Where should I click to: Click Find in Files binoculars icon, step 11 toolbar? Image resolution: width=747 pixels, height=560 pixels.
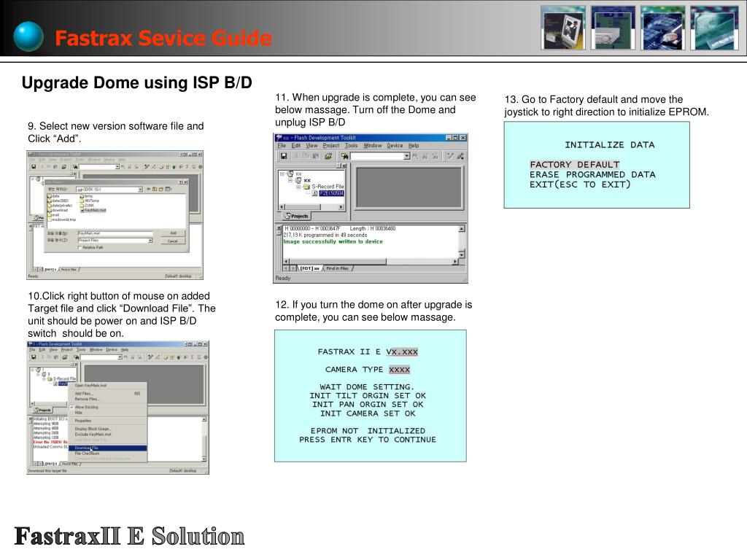click(345, 156)
